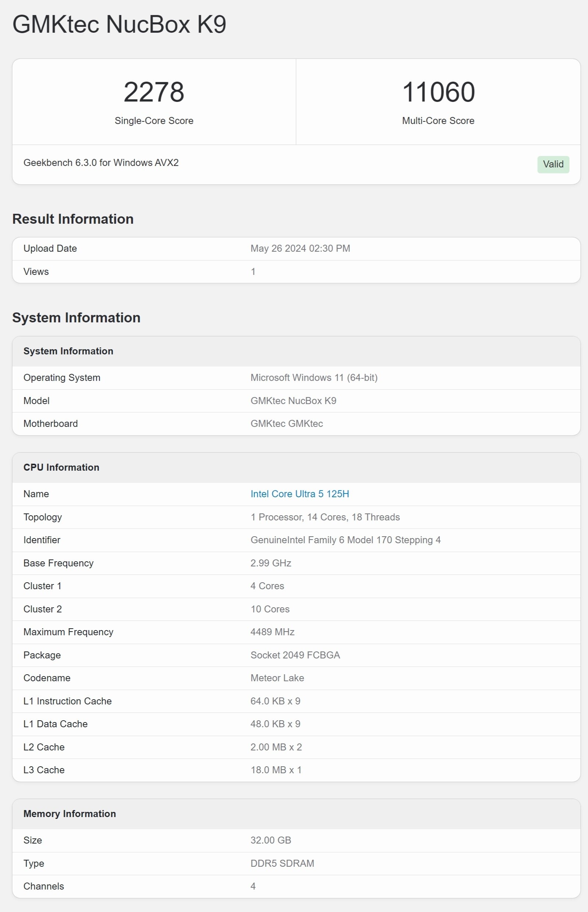Click the Memory Information section header
Viewport: 588px width, 912px height.
click(70, 814)
